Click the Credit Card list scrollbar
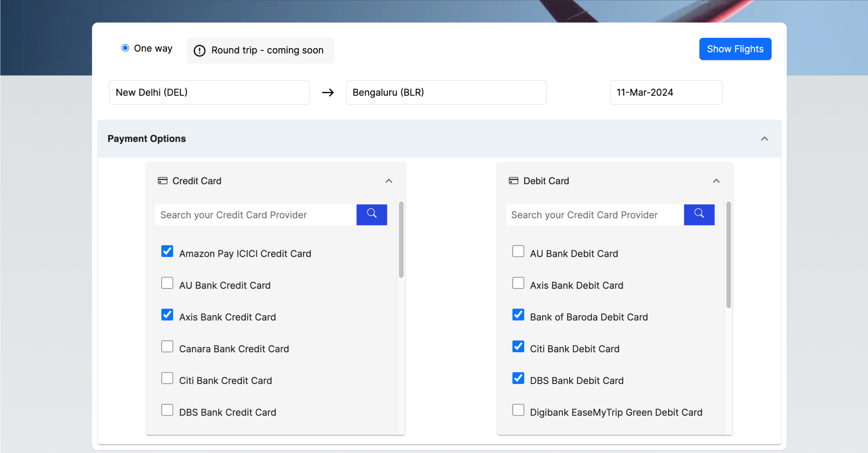This screenshot has width=868, height=453. point(401,239)
